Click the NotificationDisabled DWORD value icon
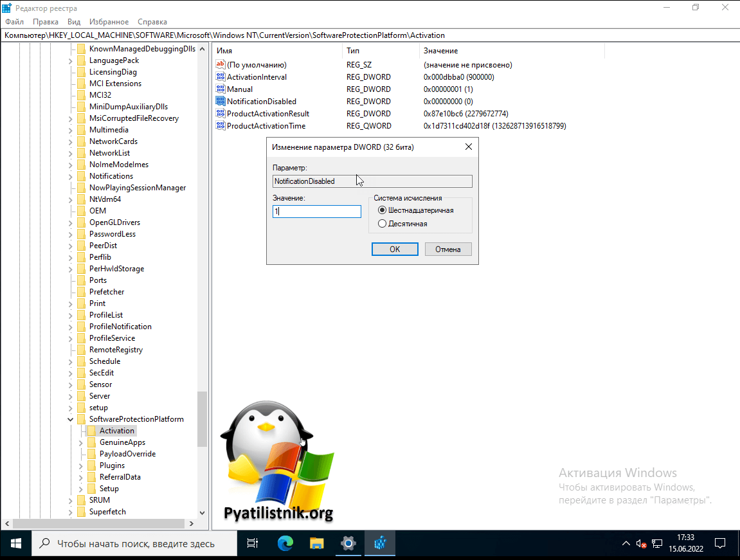Viewport: 740px width, 560px height. click(221, 102)
